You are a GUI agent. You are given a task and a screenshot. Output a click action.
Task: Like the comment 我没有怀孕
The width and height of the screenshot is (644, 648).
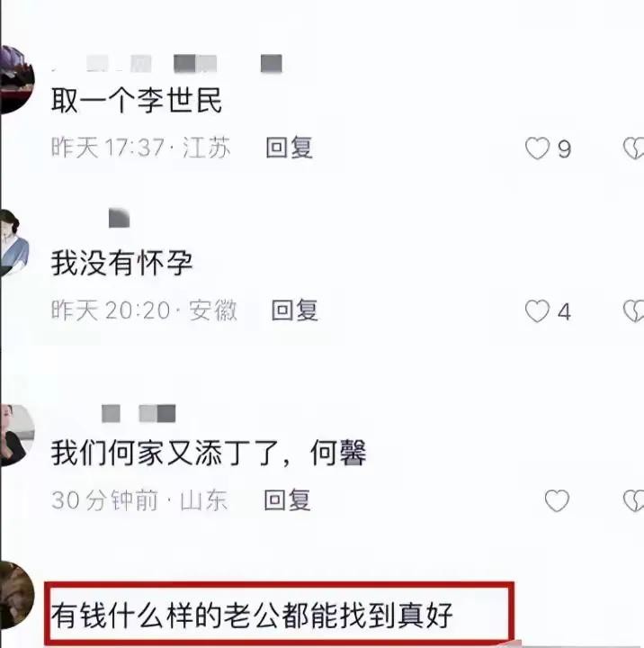(x=537, y=311)
